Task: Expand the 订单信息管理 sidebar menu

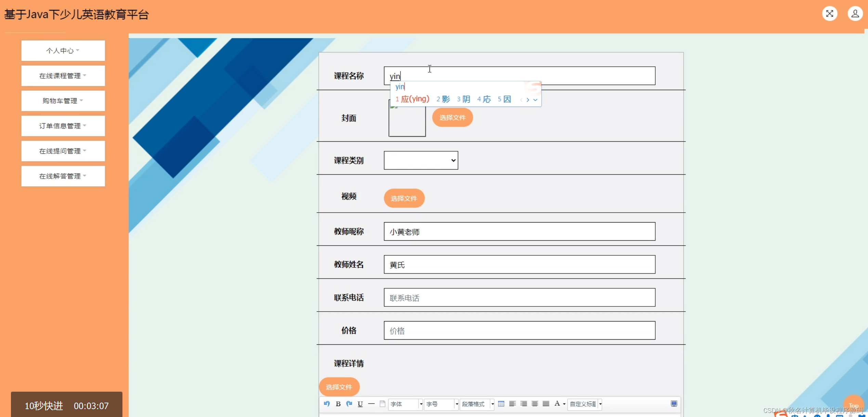Action: pos(63,126)
